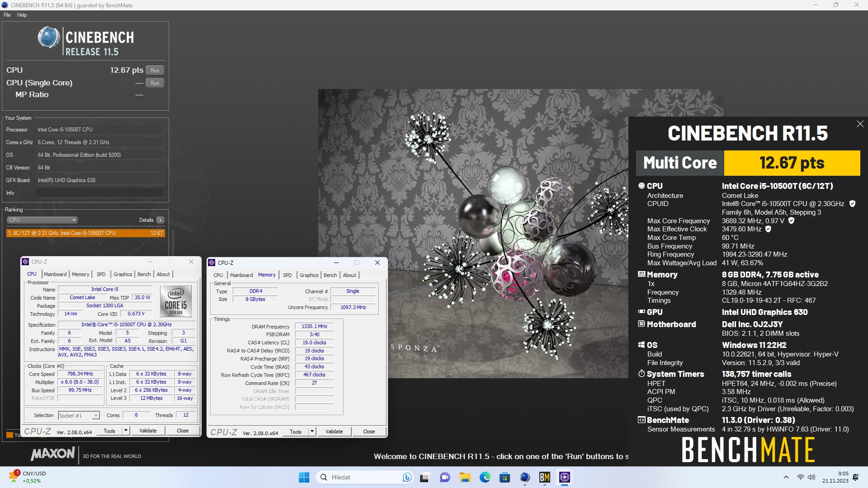Open the Help menu in Cinebench
Image resolution: width=868 pixels, height=488 pixels.
click(x=22, y=15)
